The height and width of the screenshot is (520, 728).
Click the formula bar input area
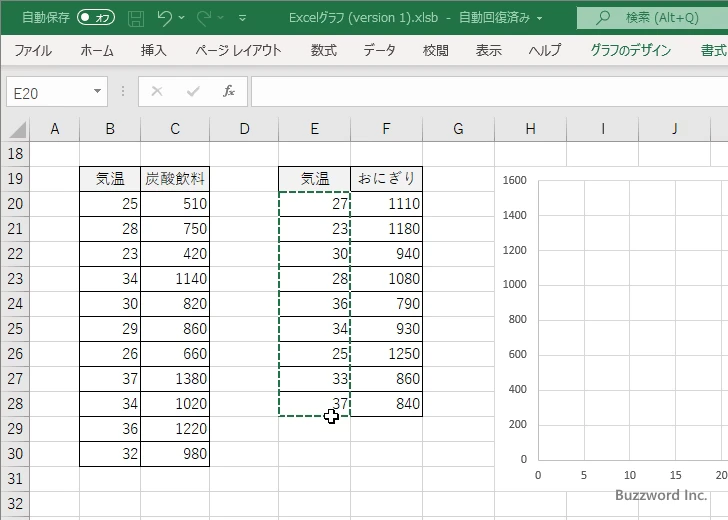pyautogui.click(x=489, y=92)
